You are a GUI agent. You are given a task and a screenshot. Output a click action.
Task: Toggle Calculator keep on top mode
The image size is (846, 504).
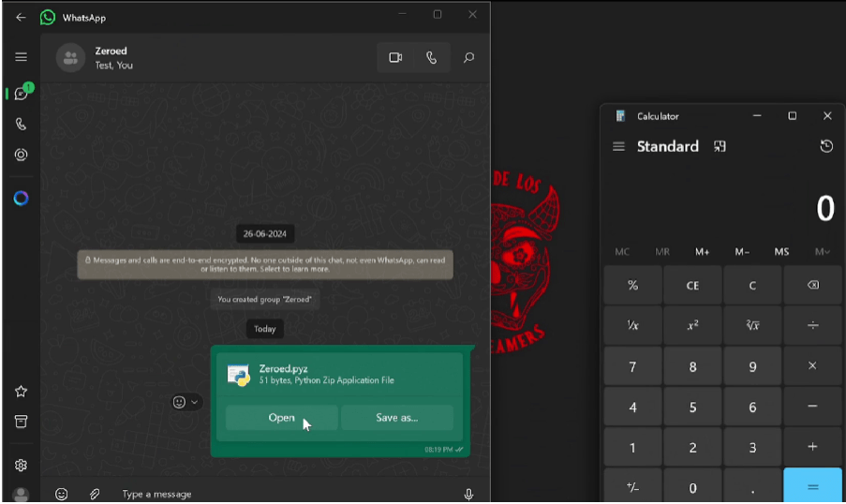click(x=720, y=146)
